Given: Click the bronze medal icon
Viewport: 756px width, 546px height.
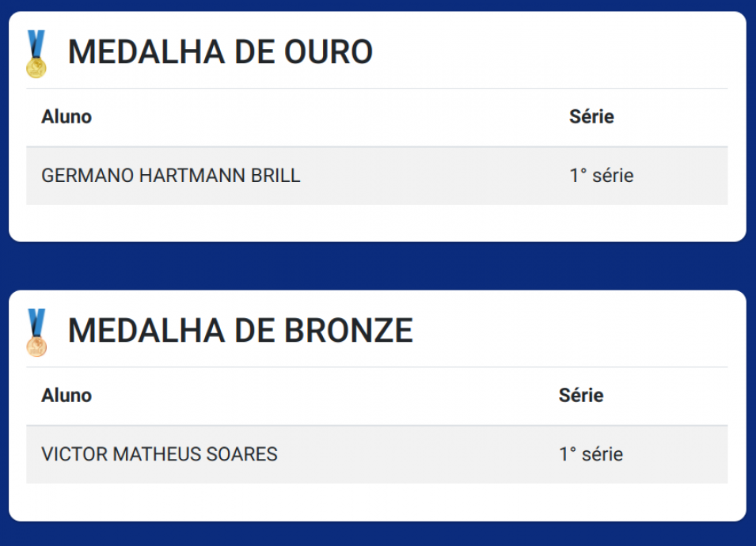Looking at the screenshot, I should (x=36, y=332).
